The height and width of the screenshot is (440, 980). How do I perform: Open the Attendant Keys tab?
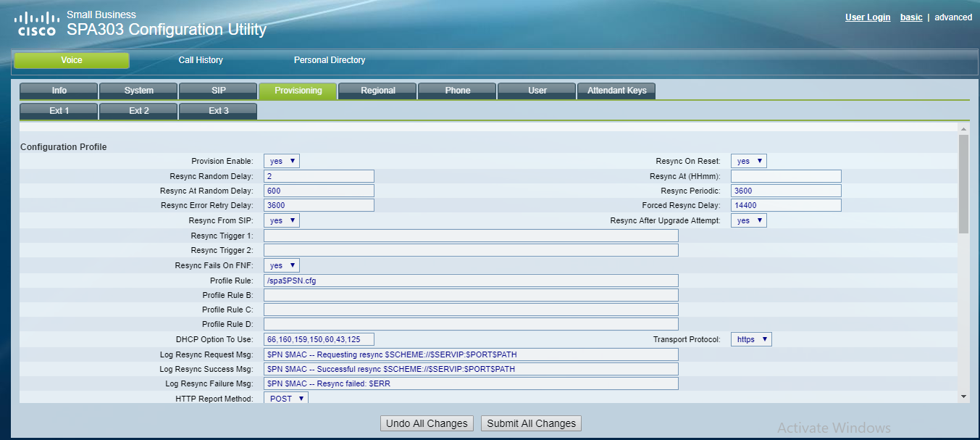click(616, 91)
